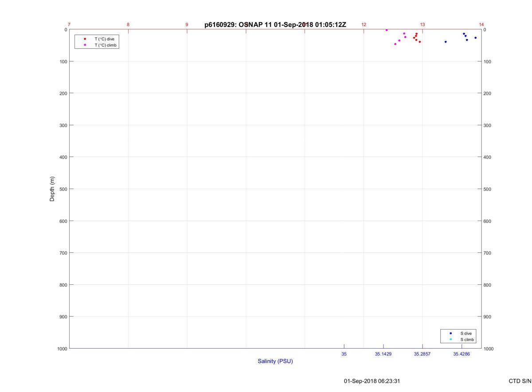Viewport: 532px width, 392px height.
Task: Click left-axis depth label '1000'
Action: [62, 349]
